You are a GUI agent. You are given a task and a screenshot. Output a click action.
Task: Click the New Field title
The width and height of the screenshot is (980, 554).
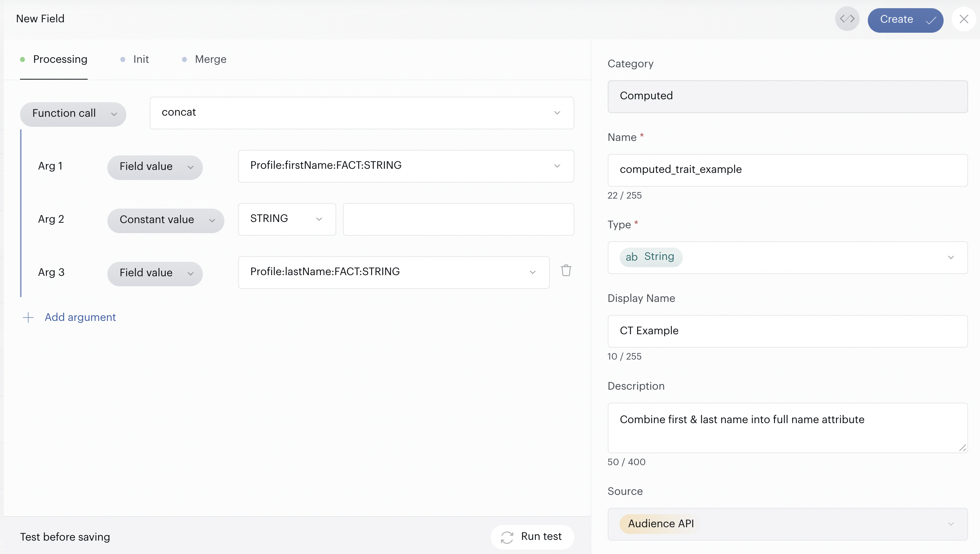pos(40,19)
